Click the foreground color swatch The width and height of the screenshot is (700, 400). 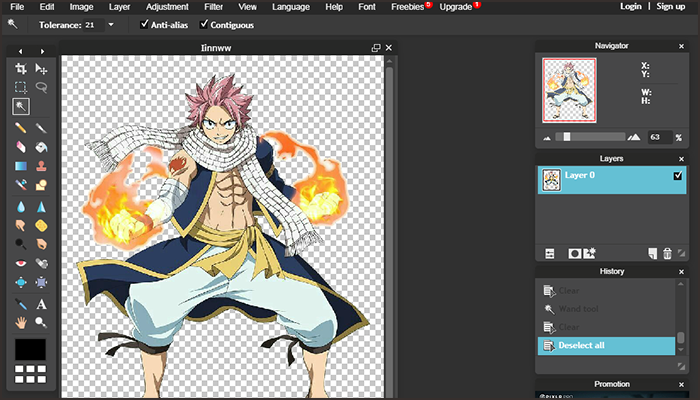click(31, 350)
